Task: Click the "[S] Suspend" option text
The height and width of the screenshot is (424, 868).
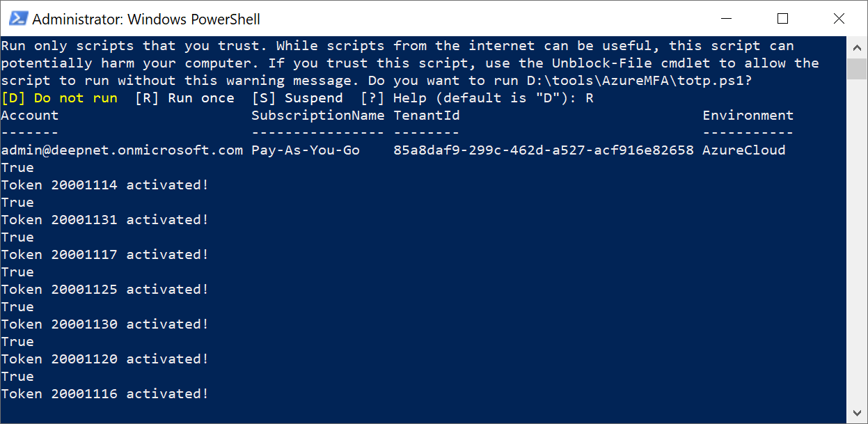Action: pos(297,98)
